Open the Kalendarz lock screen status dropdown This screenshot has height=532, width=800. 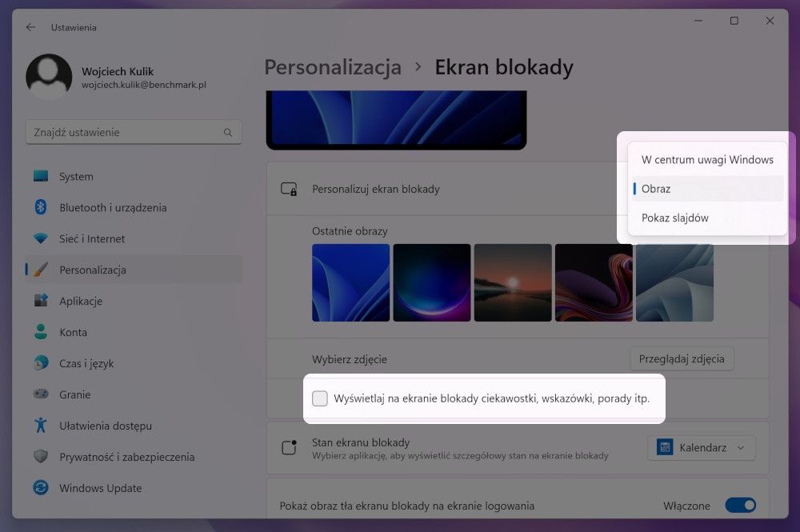(x=702, y=447)
